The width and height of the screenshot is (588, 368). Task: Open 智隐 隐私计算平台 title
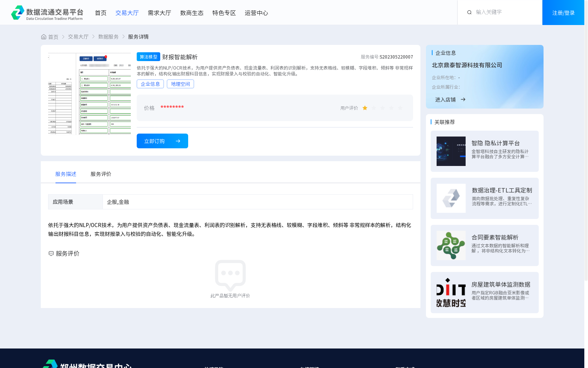coord(496,143)
